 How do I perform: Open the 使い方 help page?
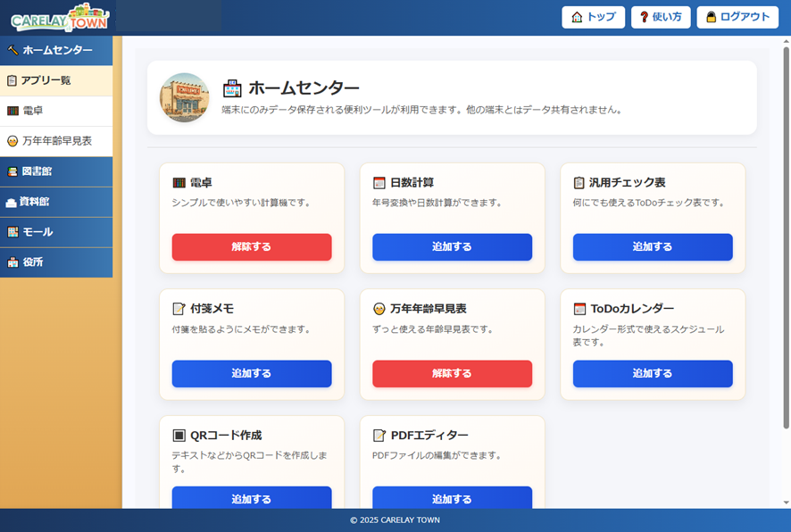661,17
